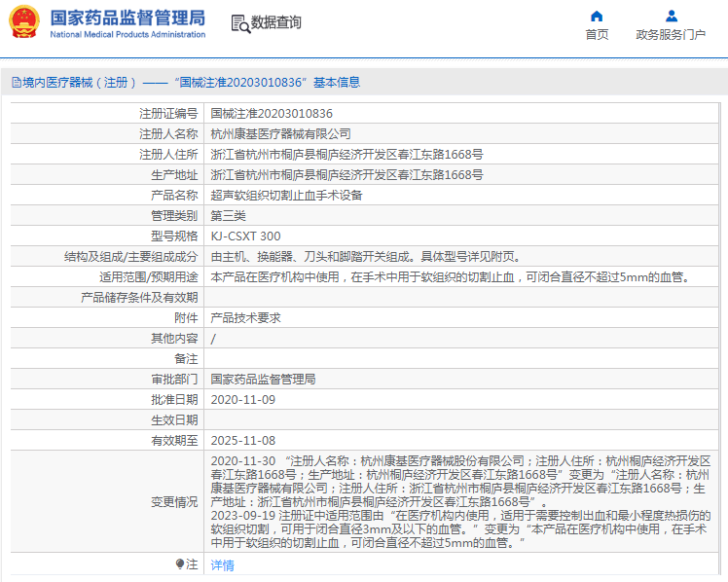Go to 首页 link

[597, 35]
